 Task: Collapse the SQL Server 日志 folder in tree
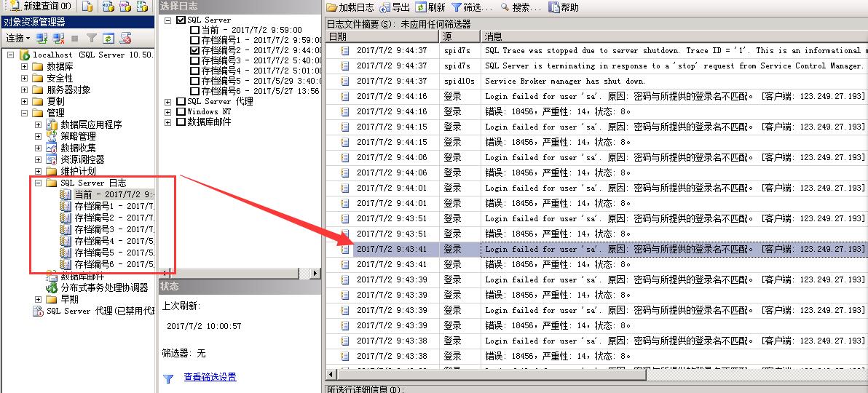point(39,183)
